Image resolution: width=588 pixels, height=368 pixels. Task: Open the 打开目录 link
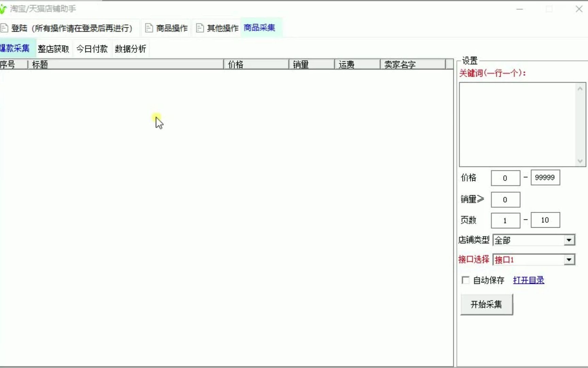tap(528, 280)
